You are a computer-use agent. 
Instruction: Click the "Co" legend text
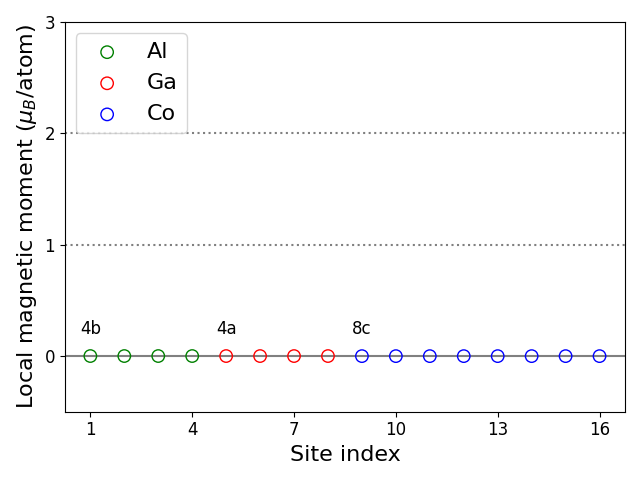[x=160, y=114]
